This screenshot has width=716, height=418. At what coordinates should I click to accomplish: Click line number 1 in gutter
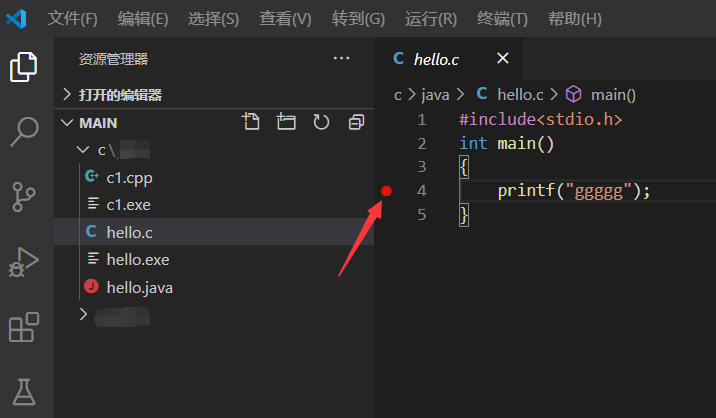[421, 120]
